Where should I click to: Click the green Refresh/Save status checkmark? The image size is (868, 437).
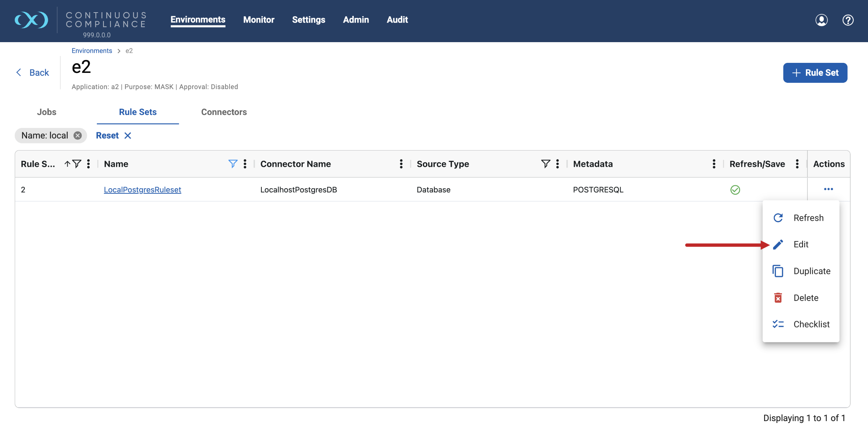click(x=735, y=190)
